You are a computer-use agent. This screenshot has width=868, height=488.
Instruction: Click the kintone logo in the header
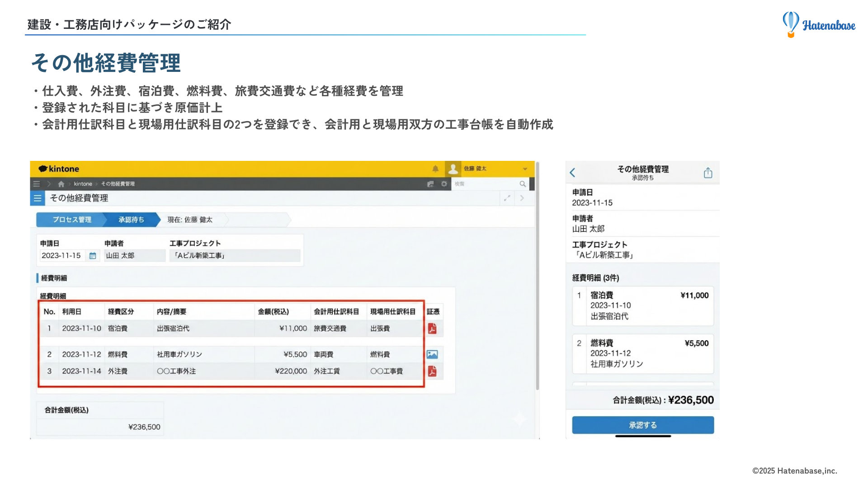pos(59,169)
